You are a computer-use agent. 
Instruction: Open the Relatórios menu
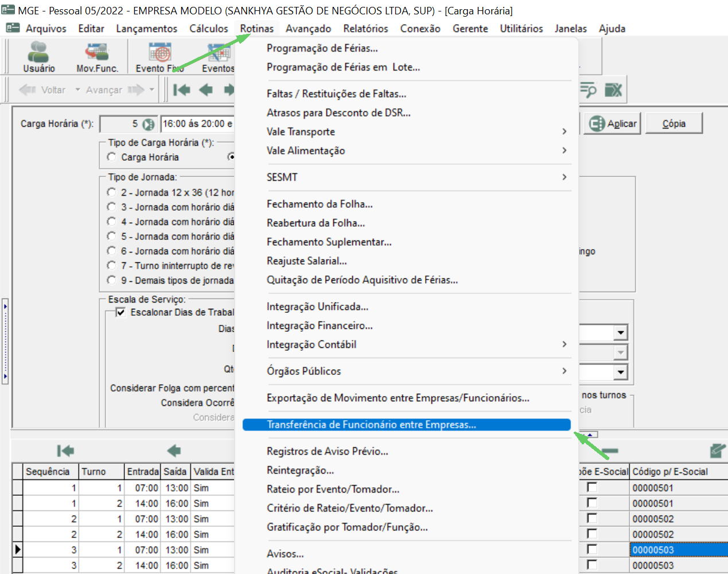coord(365,28)
